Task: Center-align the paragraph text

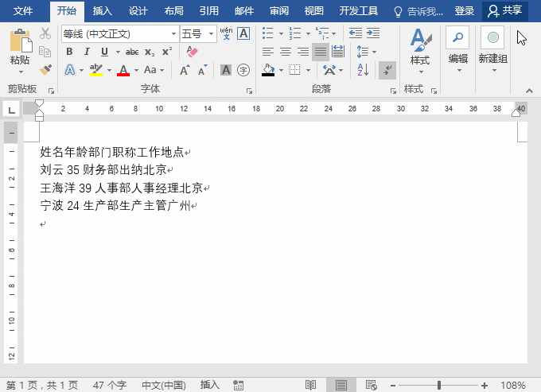Action: click(x=285, y=52)
